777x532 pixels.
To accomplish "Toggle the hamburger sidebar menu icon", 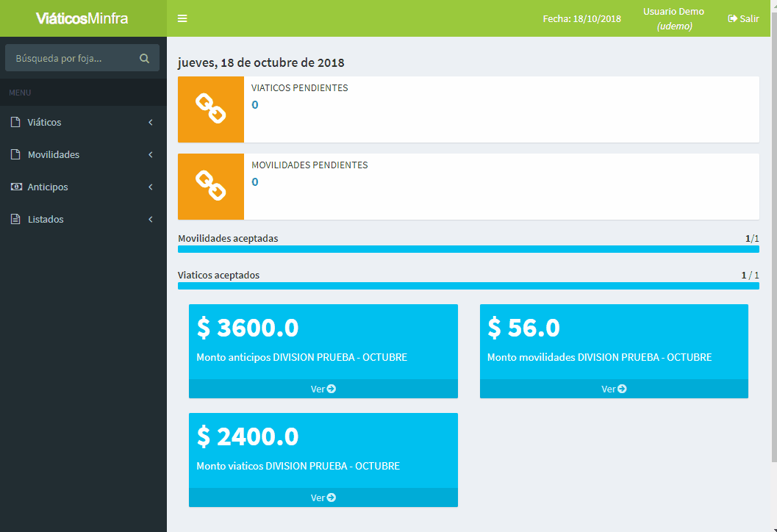I will [x=182, y=18].
